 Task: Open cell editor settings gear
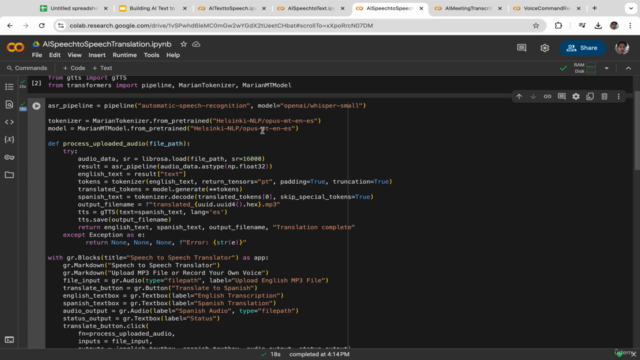576,97
